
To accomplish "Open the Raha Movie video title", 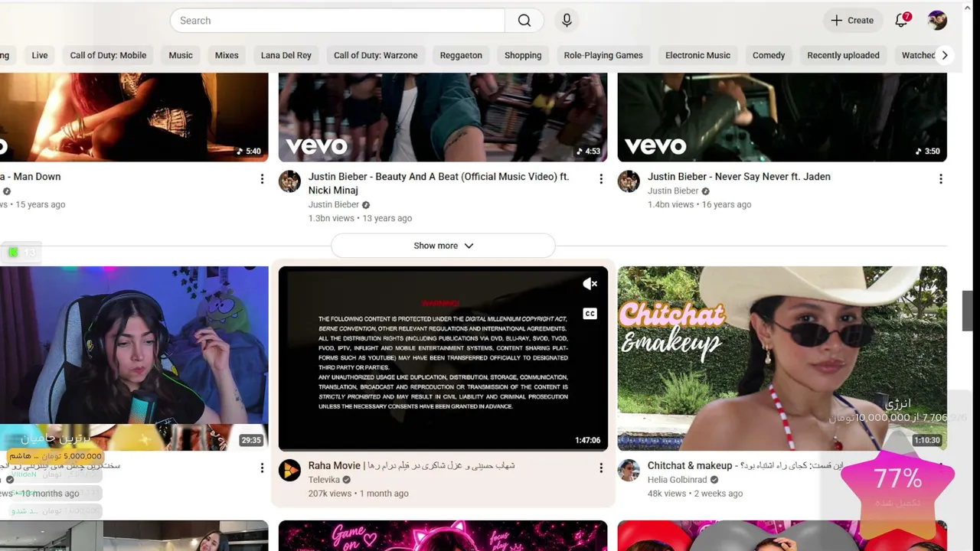I will (411, 465).
